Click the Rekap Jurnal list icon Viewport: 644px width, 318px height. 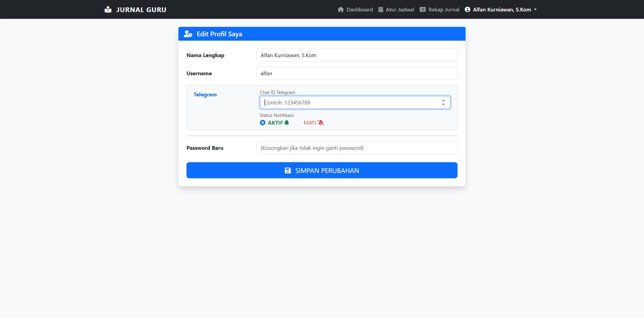point(423,10)
